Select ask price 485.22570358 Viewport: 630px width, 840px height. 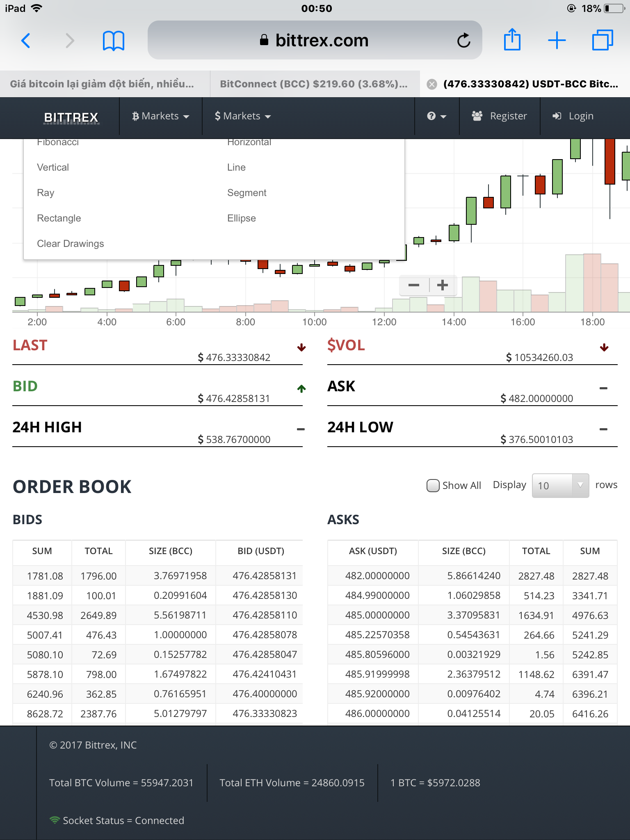point(377,635)
